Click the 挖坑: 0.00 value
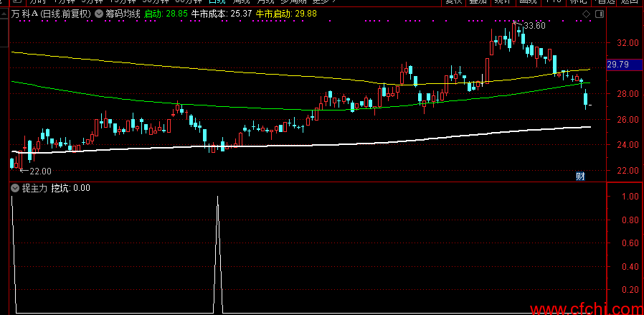The image size is (644, 315). tap(70, 189)
